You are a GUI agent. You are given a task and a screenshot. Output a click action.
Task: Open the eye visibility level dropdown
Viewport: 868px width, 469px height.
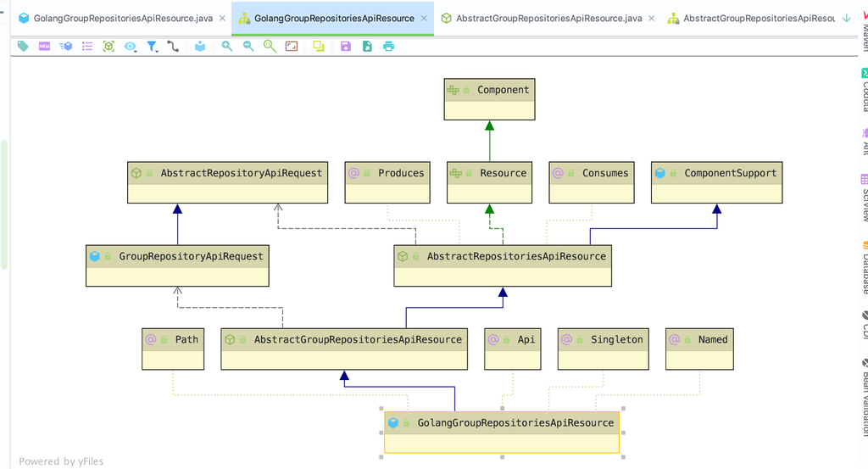(131, 47)
